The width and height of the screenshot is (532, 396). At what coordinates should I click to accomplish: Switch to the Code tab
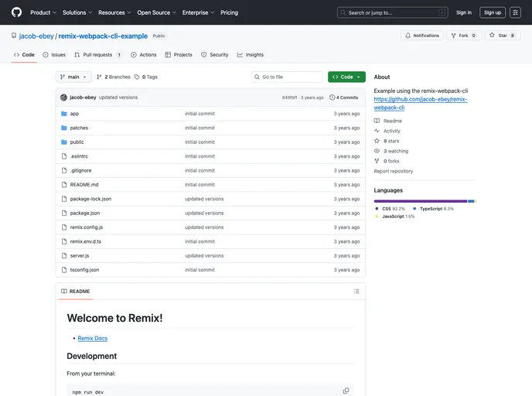(24, 55)
